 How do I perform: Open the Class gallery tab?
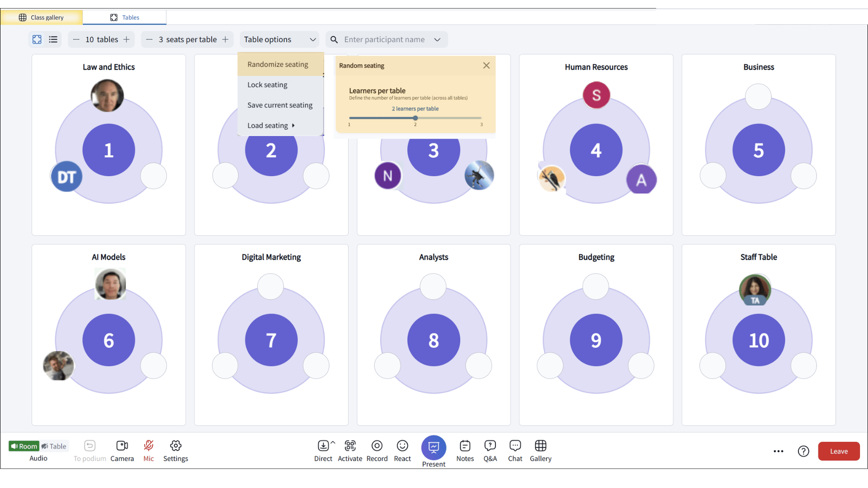pos(42,17)
